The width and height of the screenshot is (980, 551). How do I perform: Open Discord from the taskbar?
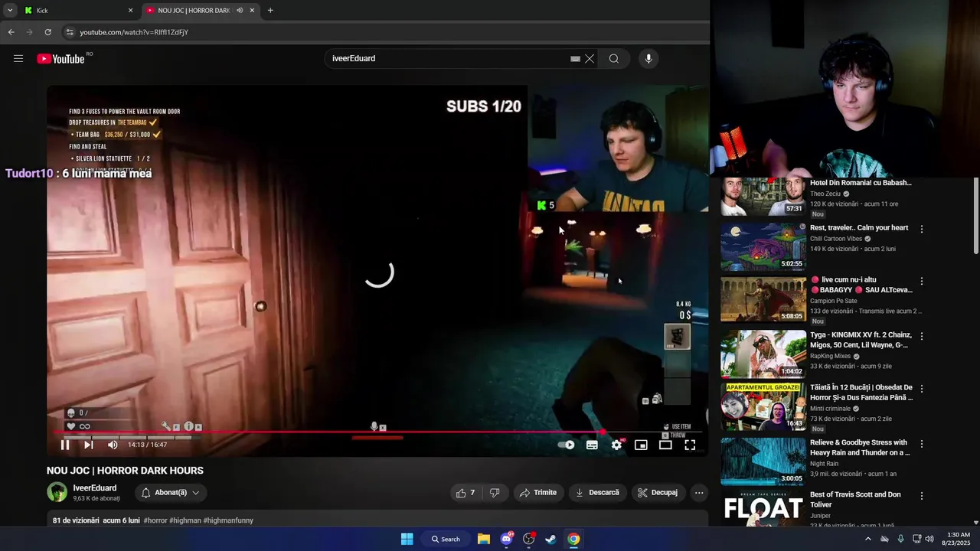(x=506, y=539)
